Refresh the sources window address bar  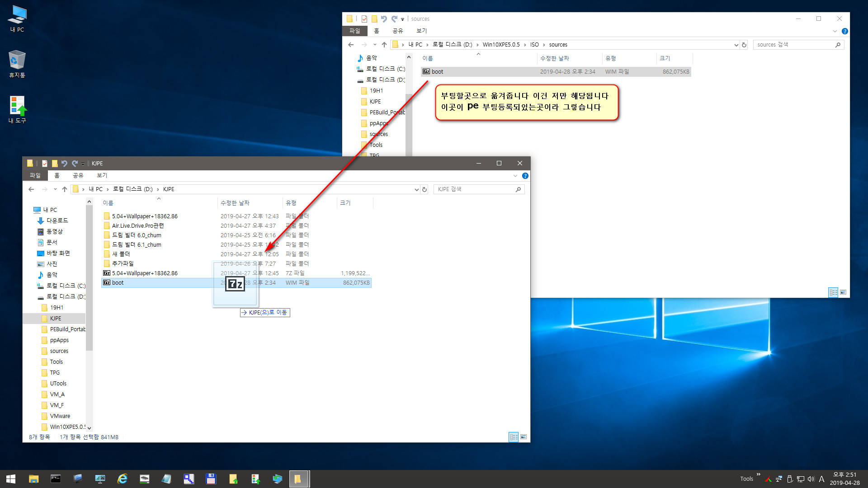pyautogui.click(x=744, y=45)
